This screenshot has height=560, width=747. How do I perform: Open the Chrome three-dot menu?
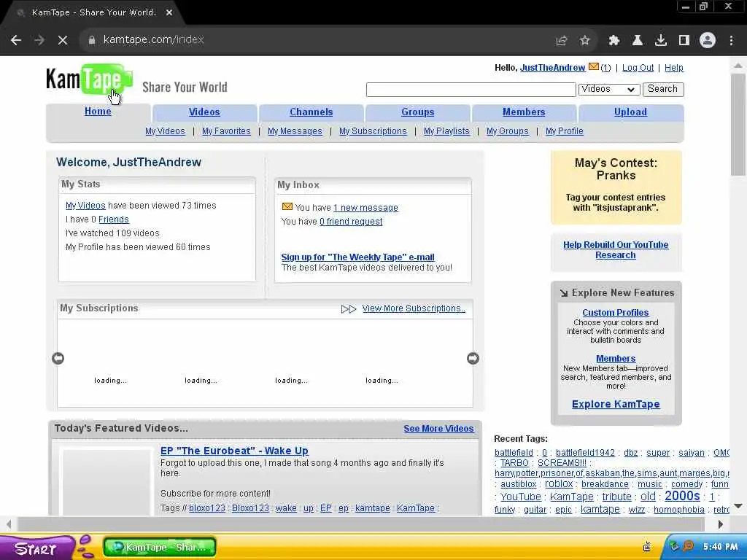point(731,41)
